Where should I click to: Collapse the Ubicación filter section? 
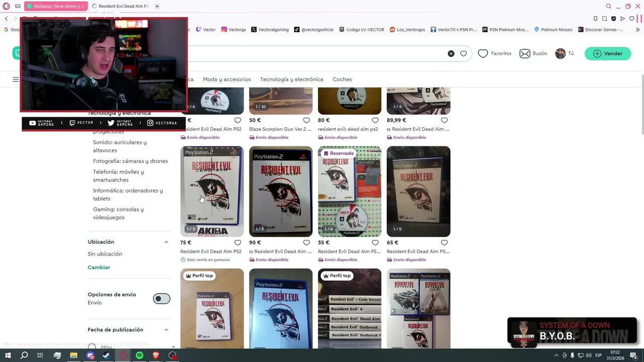pyautogui.click(x=166, y=242)
